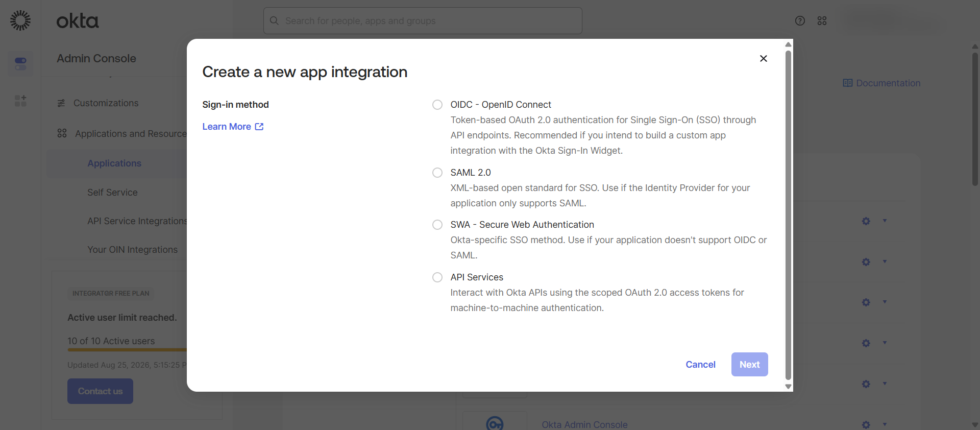Click the add-apps grid sidebar icon
The height and width of the screenshot is (430, 980).
(x=20, y=101)
